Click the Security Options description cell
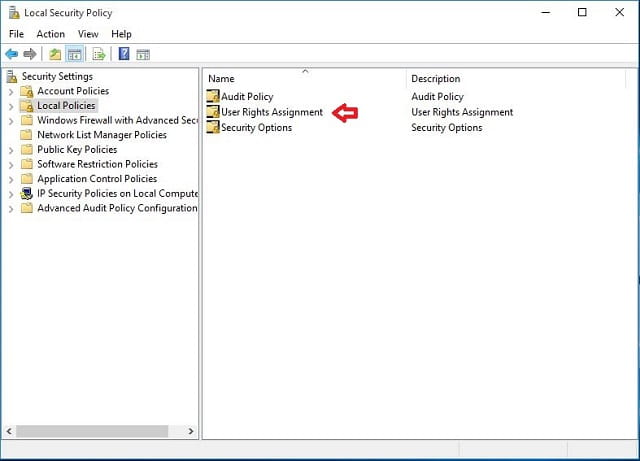This screenshot has height=461, width=640. pos(447,127)
